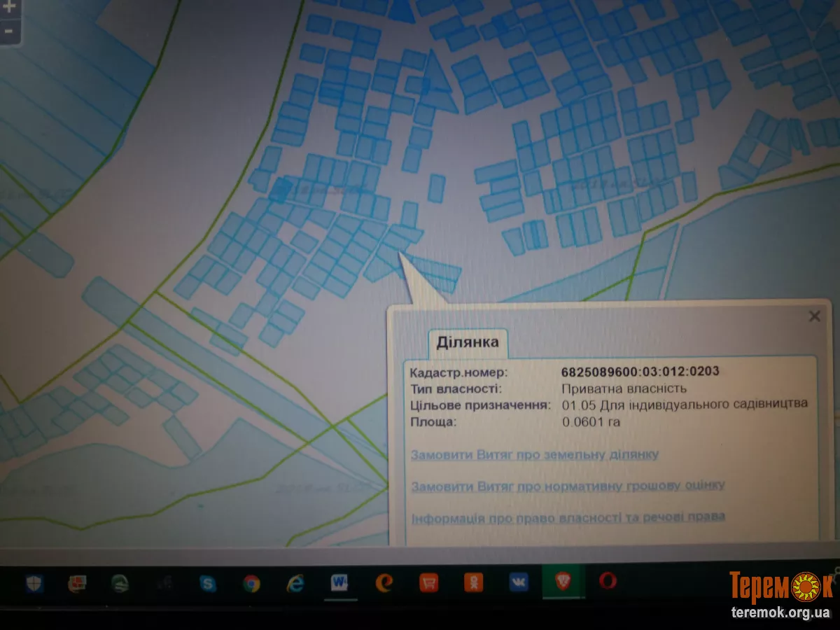The image size is (840, 630).
Task: Open Odnoklassniki app in taskbar
Action: (474, 582)
